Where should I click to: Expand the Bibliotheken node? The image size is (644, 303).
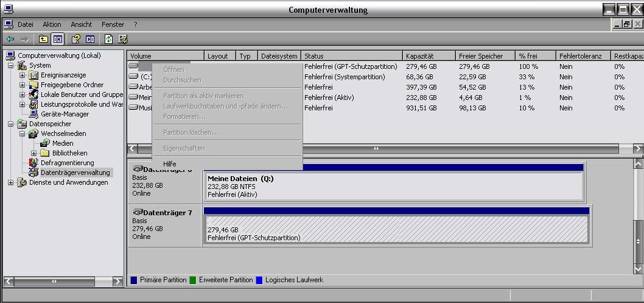pyautogui.click(x=33, y=153)
